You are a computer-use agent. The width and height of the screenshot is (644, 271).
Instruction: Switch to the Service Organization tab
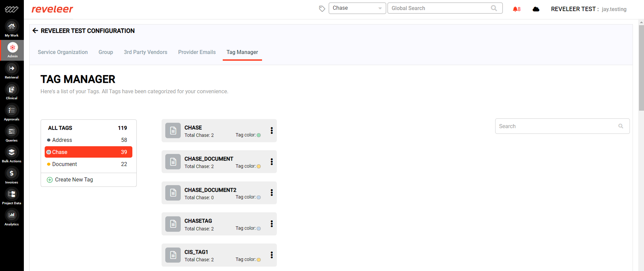point(63,52)
